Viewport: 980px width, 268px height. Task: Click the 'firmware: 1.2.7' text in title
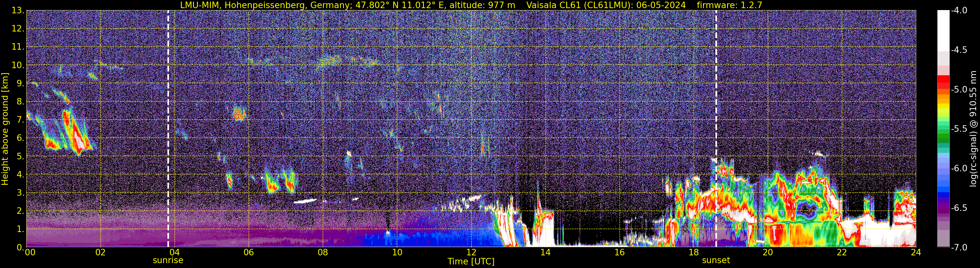coord(730,5)
